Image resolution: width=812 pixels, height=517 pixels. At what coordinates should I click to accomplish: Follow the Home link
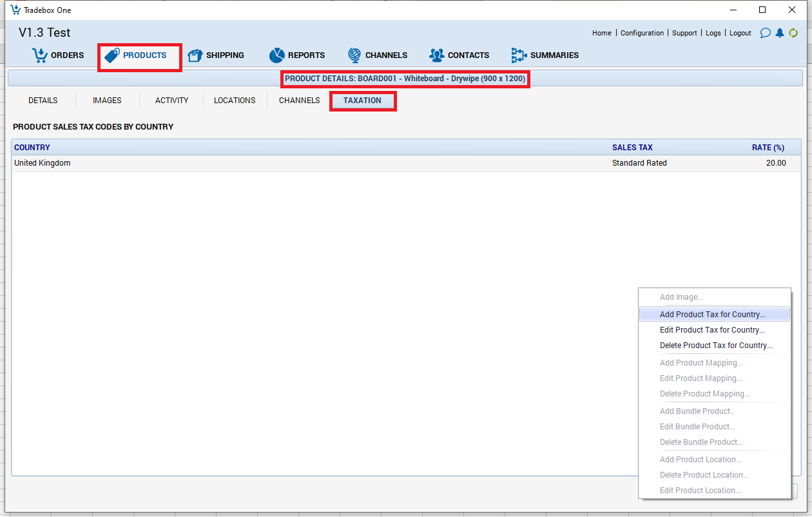coord(602,33)
